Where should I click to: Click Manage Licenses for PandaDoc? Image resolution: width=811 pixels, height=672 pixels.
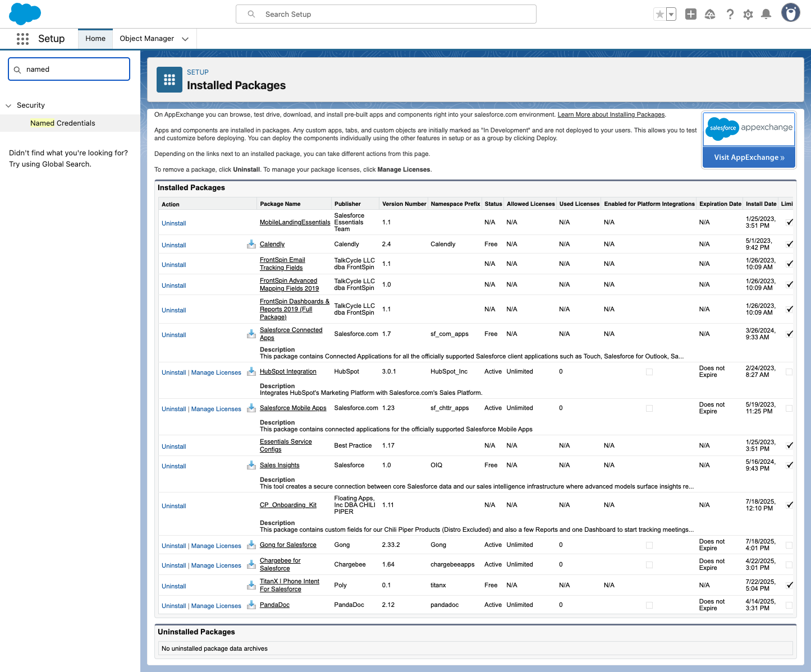click(x=216, y=606)
